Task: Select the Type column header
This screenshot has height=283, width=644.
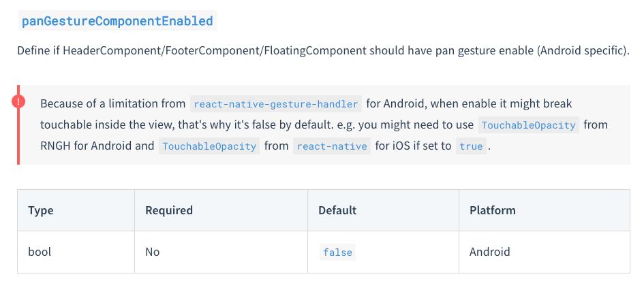Action: [x=41, y=210]
